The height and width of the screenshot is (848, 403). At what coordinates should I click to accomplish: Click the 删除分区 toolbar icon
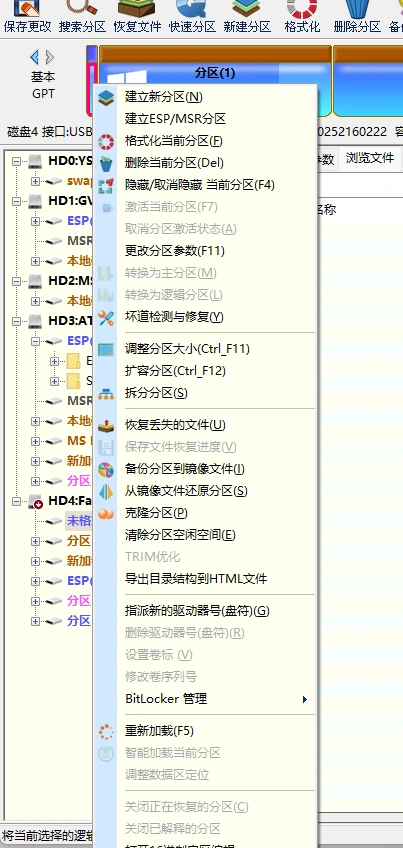pos(356,8)
